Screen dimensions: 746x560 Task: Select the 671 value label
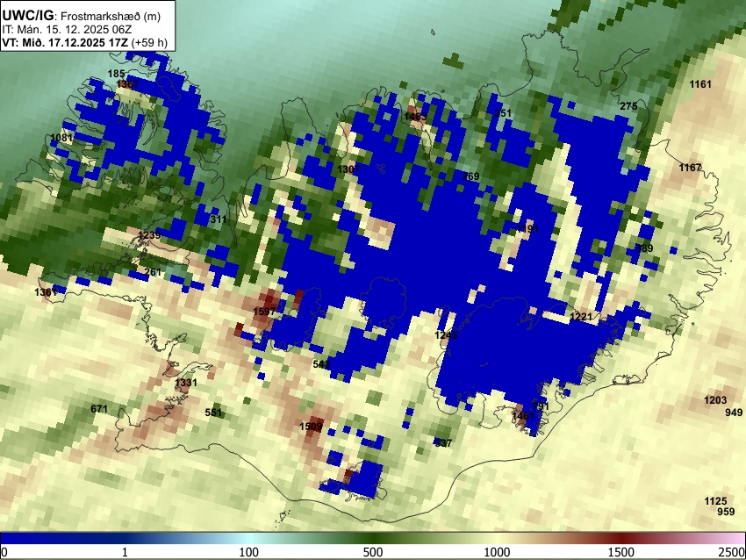point(99,409)
